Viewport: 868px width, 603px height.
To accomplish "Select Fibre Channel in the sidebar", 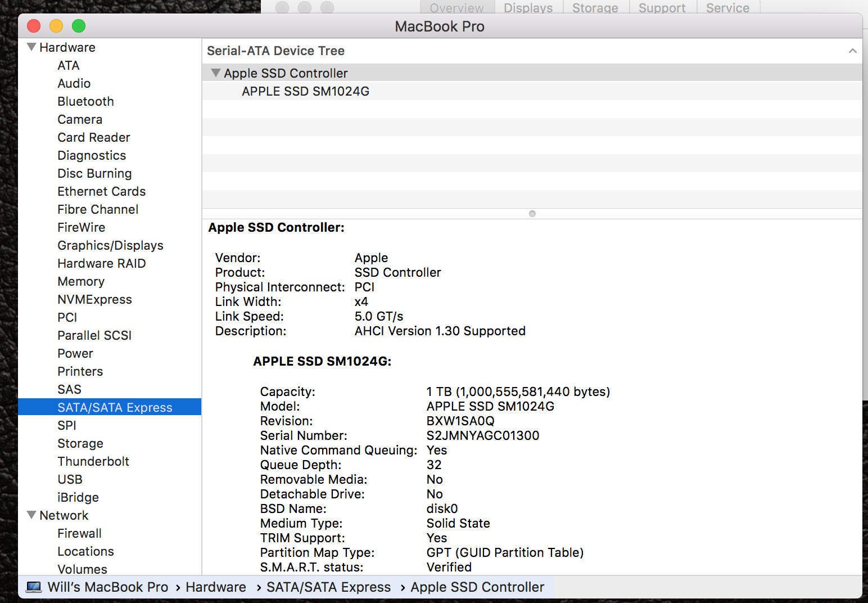I will (98, 209).
